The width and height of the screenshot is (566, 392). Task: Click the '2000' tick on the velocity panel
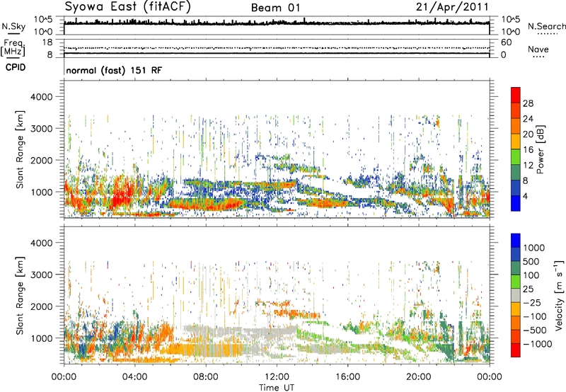(41, 306)
